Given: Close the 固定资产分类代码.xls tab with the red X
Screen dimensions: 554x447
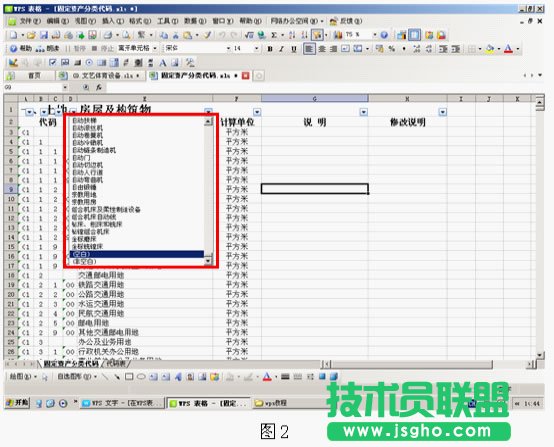Looking at the screenshot, I should pyautogui.click(x=246, y=76).
